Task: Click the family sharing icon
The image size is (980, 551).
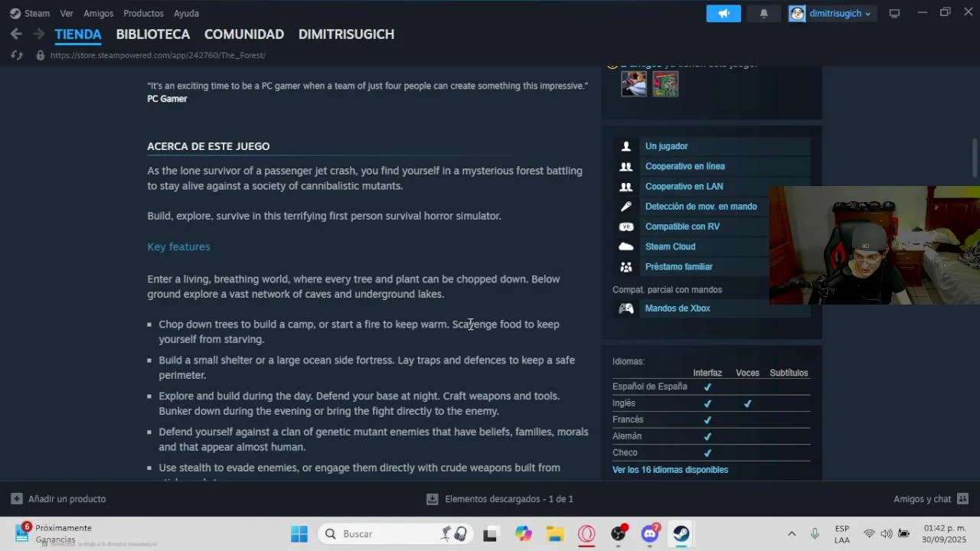Action: click(626, 266)
